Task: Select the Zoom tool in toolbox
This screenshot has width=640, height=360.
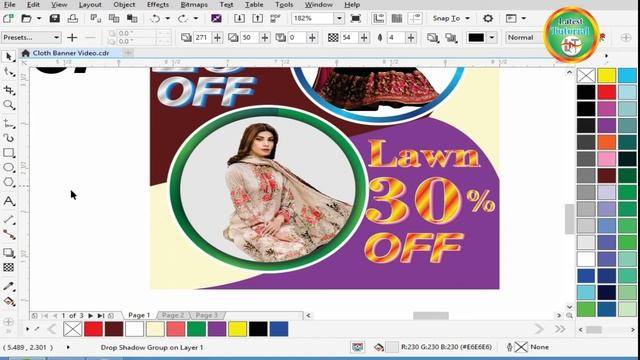Action: (9, 105)
